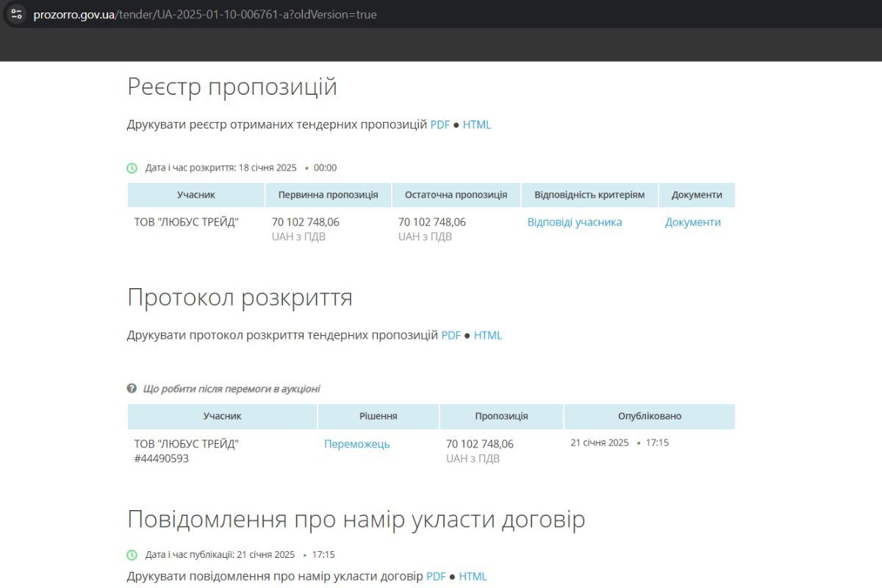Click the 'Первинна пропозиція' column header
The height and width of the screenshot is (588, 882).
pos(328,195)
